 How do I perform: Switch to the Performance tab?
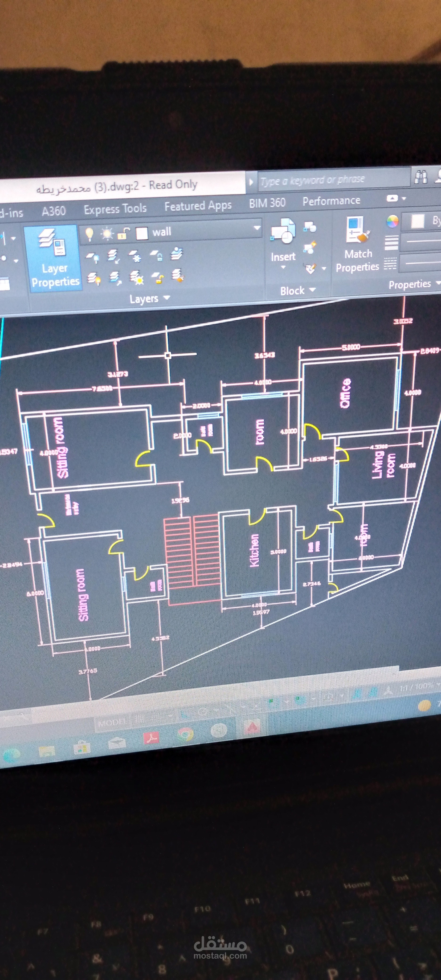[331, 200]
